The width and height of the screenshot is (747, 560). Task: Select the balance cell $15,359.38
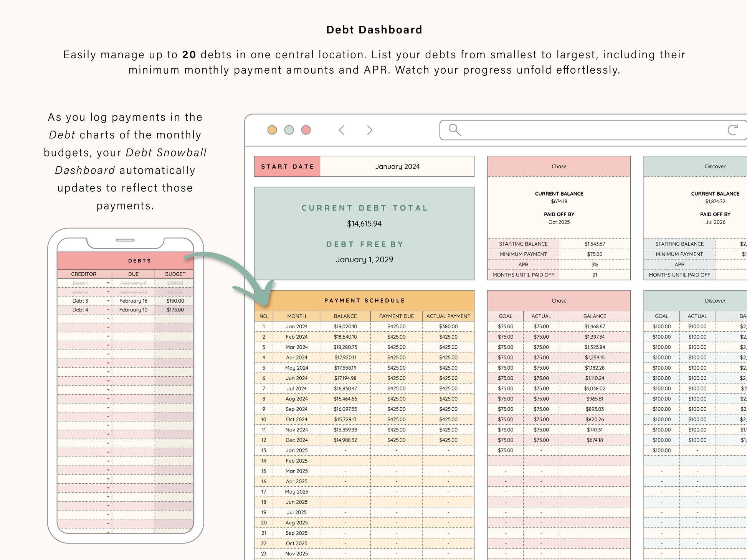[x=345, y=430]
